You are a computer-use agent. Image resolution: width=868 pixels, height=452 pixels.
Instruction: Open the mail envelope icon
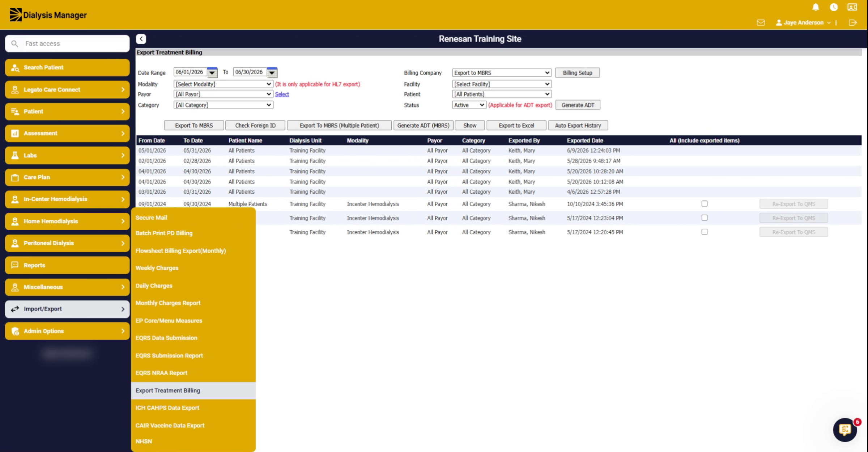761,22
